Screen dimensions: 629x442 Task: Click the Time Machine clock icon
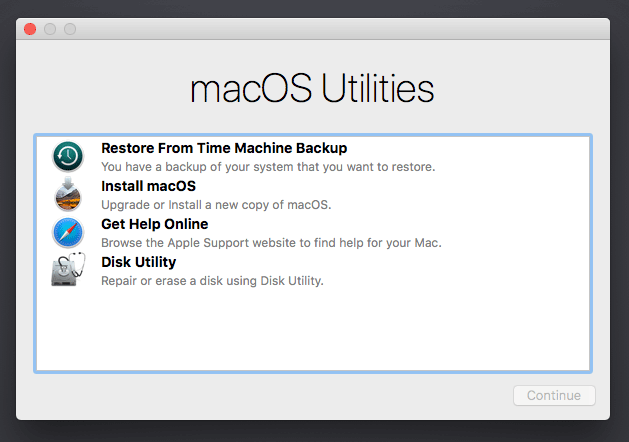pyautogui.click(x=68, y=157)
